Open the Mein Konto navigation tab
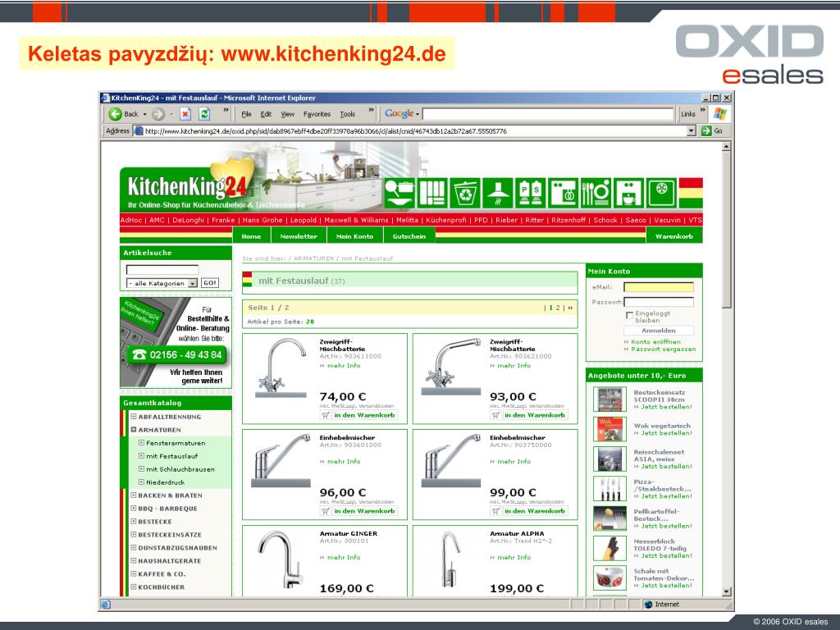Image resolution: width=840 pixels, height=630 pixels. click(x=354, y=236)
